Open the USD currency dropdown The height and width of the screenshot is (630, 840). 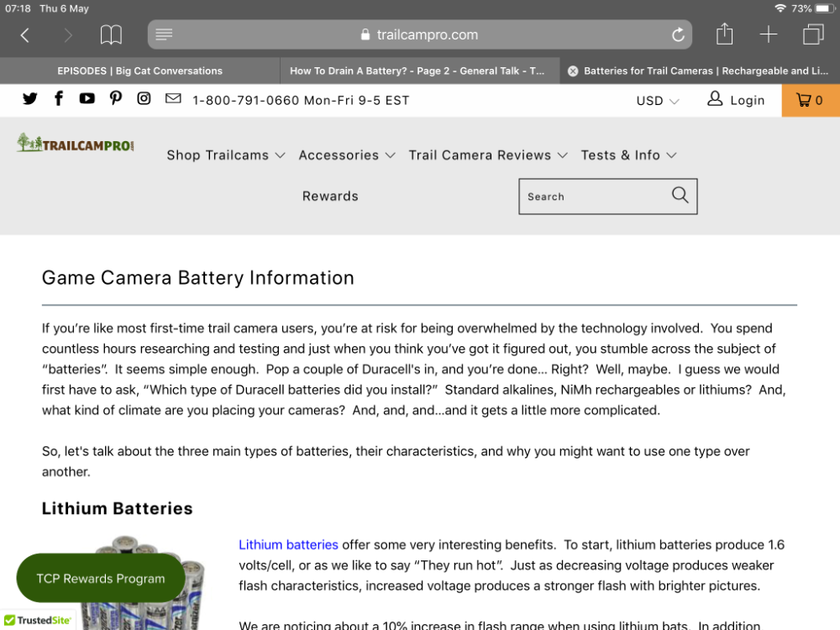[658, 101]
